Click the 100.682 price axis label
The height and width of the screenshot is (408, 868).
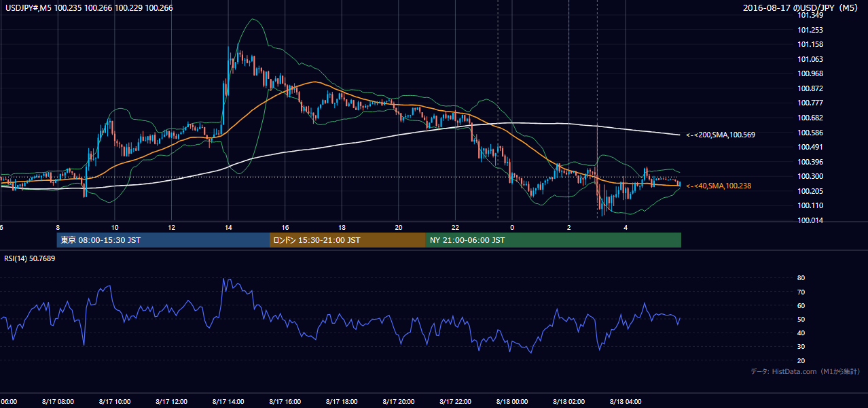[810, 118]
